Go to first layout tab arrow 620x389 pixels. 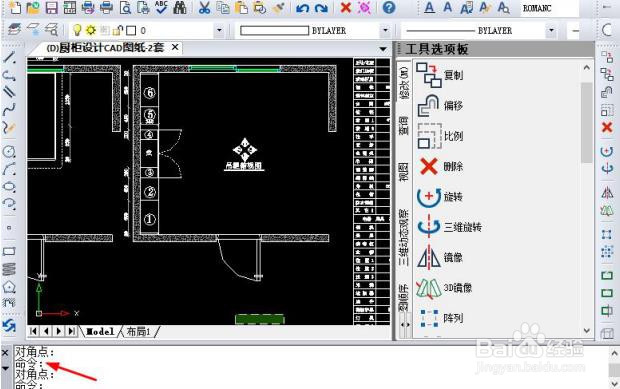34,331
